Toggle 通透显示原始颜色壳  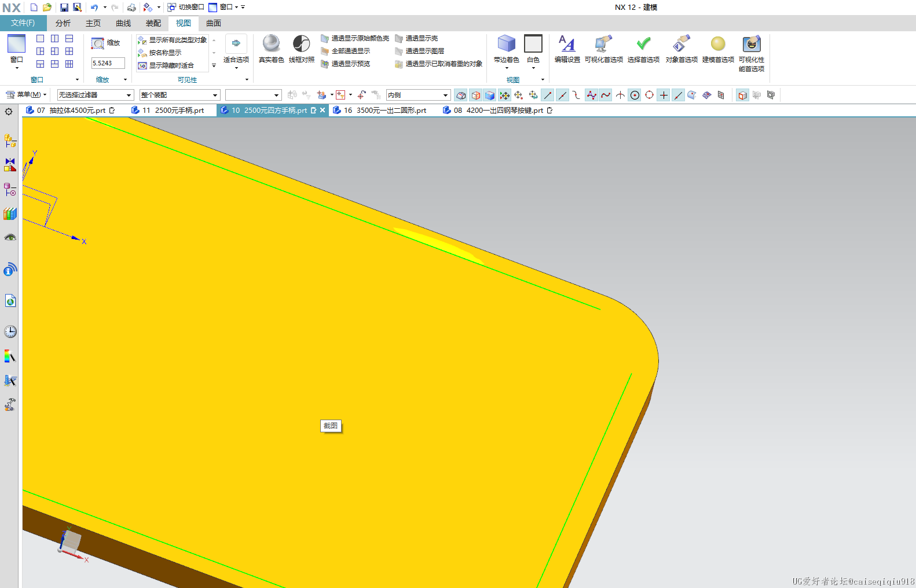point(355,38)
